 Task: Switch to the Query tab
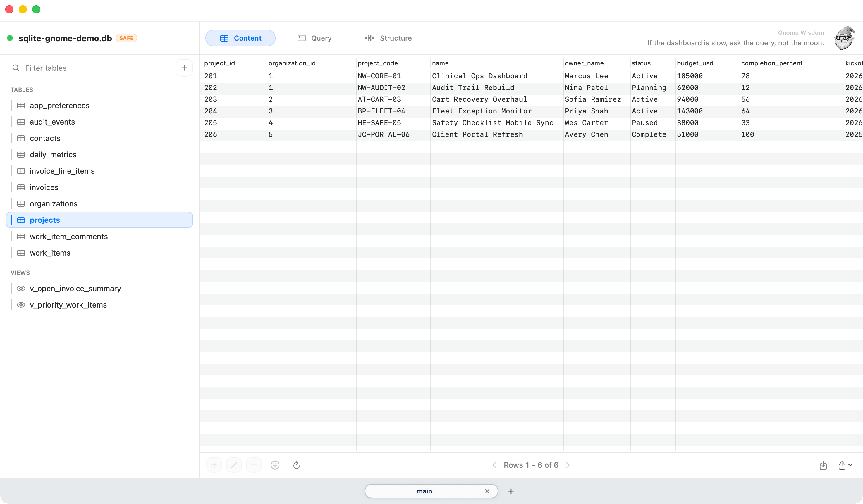pyautogui.click(x=314, y=38)
